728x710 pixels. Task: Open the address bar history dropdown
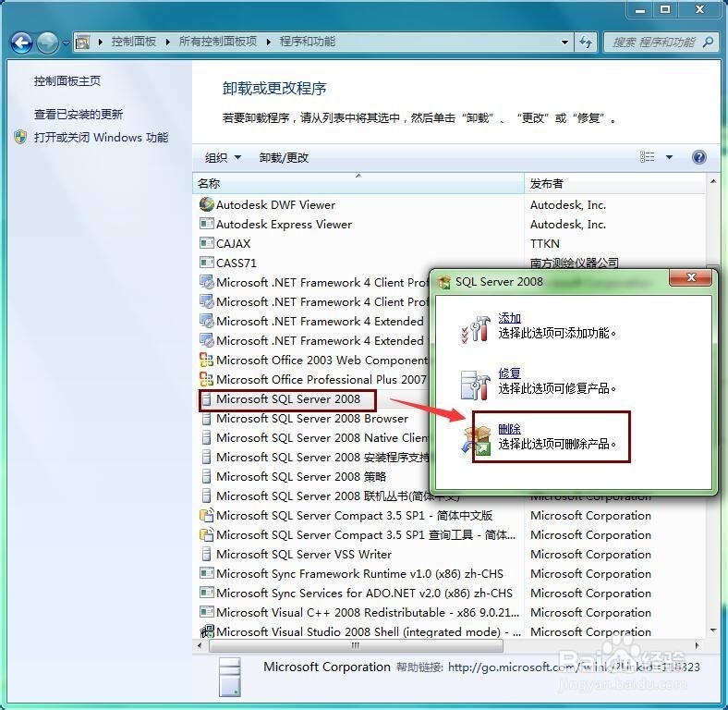click(564, 43)
